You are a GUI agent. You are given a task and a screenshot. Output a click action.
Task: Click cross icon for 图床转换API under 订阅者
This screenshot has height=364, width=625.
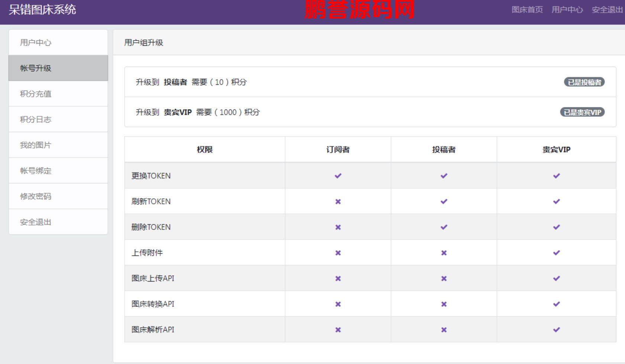(338, 304)
